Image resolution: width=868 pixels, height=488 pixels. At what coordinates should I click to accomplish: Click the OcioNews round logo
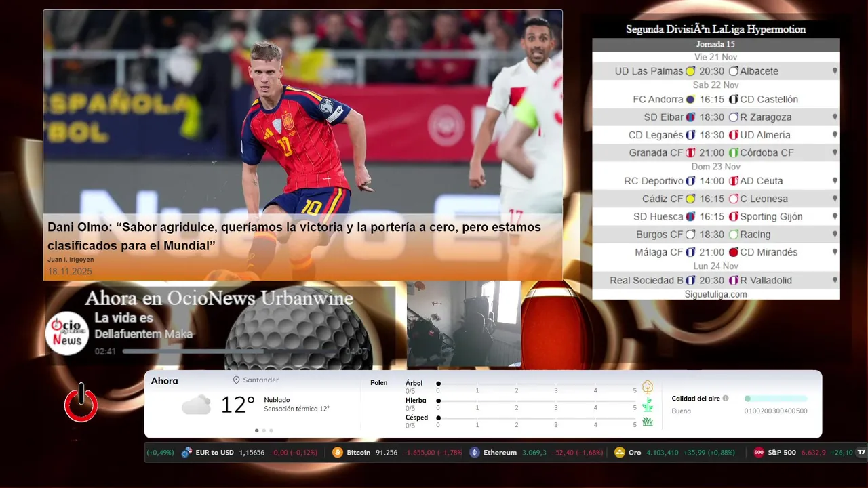pyautogui.click(x=67, y=333)
